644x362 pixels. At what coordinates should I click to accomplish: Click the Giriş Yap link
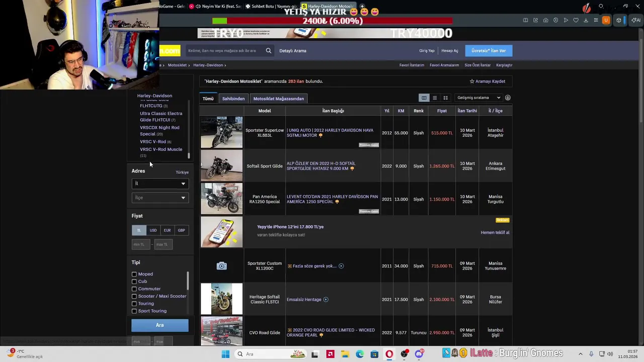[427, 51]
